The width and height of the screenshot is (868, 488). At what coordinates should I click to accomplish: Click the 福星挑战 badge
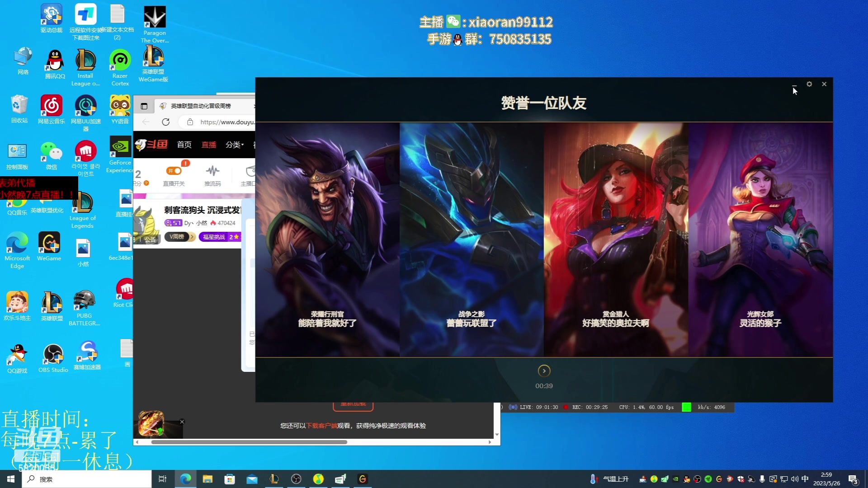pyautogui.click(x=221, y=237)
